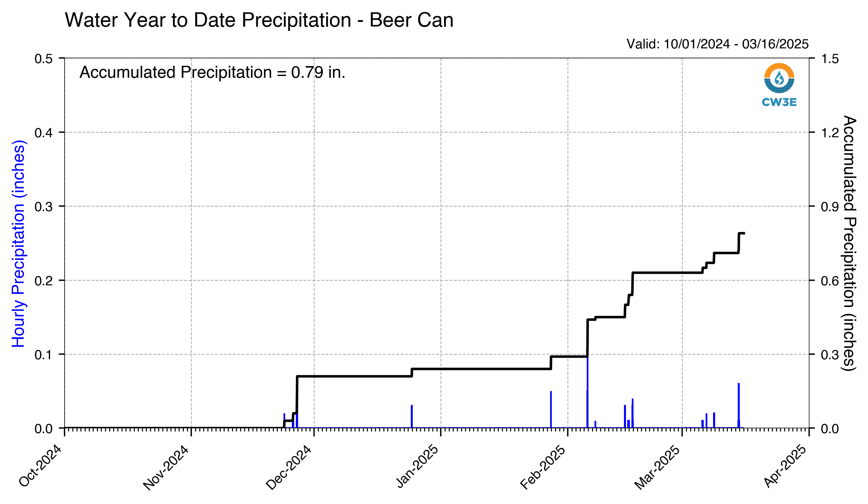Click the Valid date range text
Screen dimensions: 868x504
(717, 44)
